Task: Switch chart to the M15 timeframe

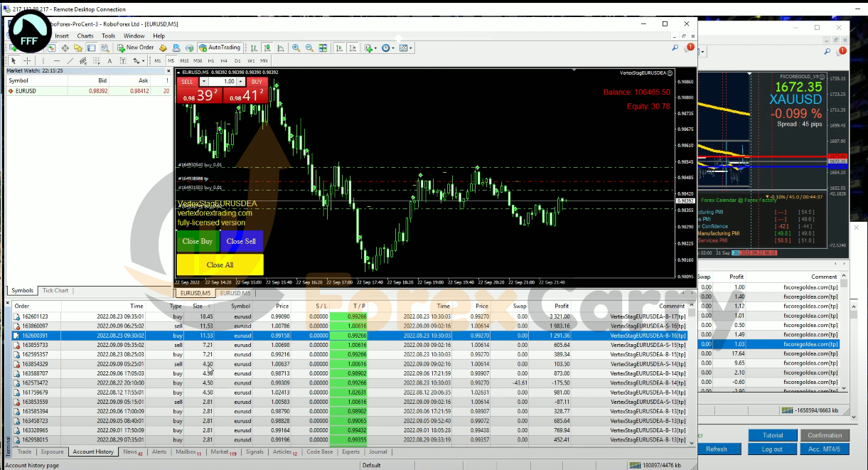Action: (185, 61)
